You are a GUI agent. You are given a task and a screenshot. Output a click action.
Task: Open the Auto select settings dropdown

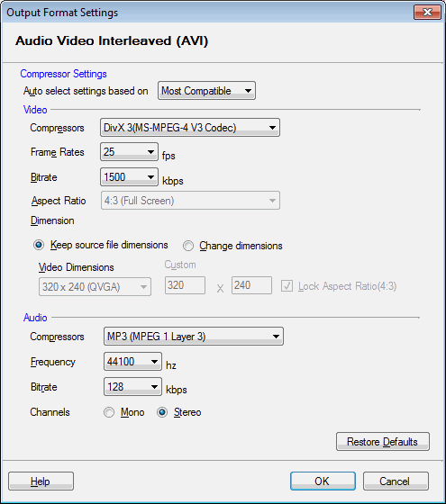coord(206,91)
